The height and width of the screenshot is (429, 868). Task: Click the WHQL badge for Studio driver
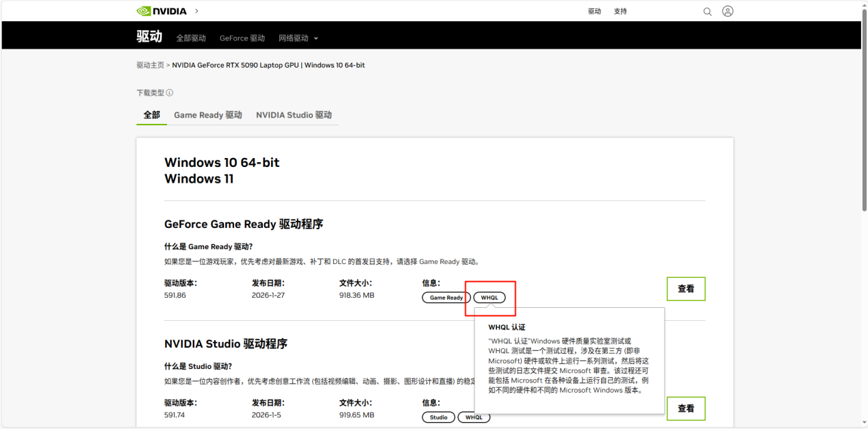(474, 417)
